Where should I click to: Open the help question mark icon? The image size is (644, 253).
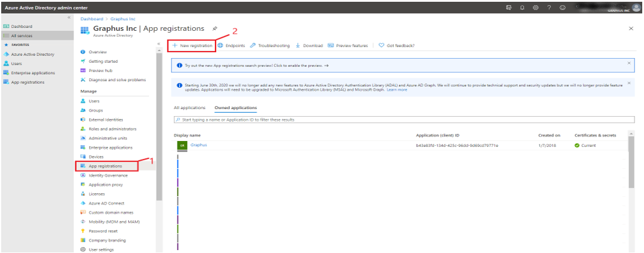click(549, 8)
